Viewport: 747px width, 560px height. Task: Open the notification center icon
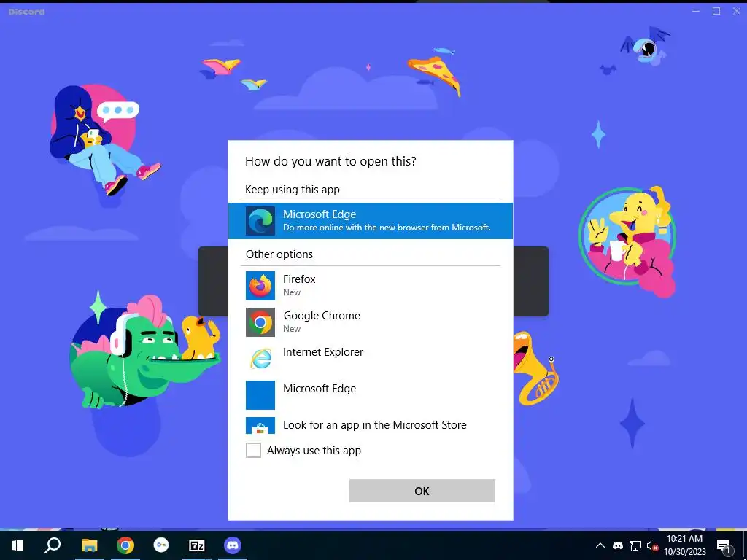pos(724,545)
